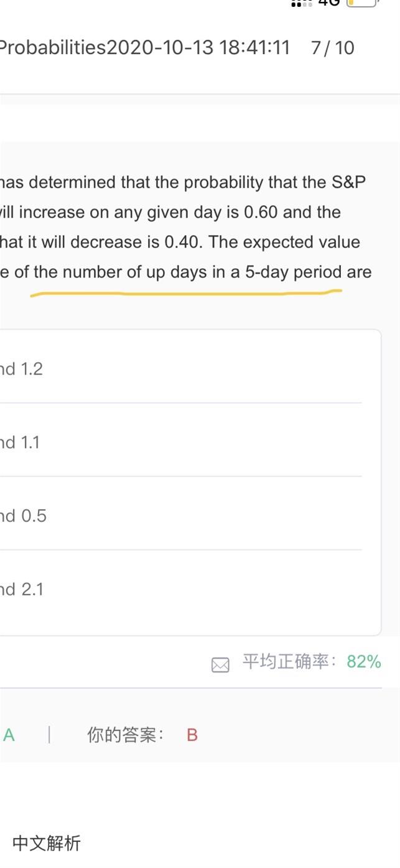Tap the question line containing 0.60

click(x=170, y=212)
